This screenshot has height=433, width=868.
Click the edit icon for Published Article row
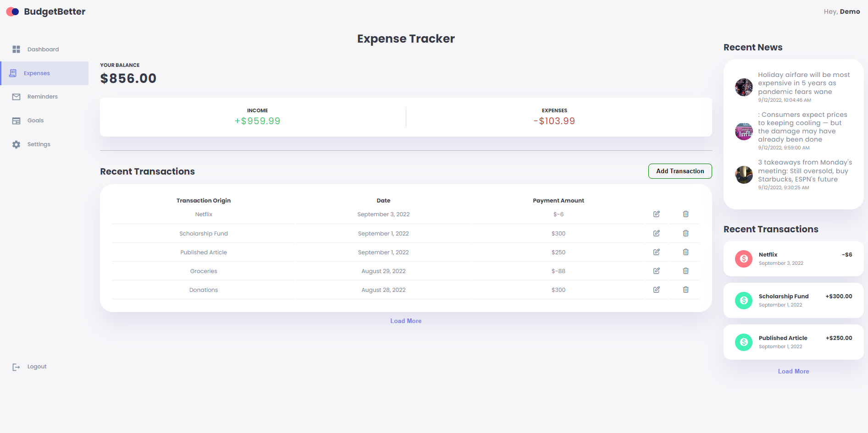656,252
